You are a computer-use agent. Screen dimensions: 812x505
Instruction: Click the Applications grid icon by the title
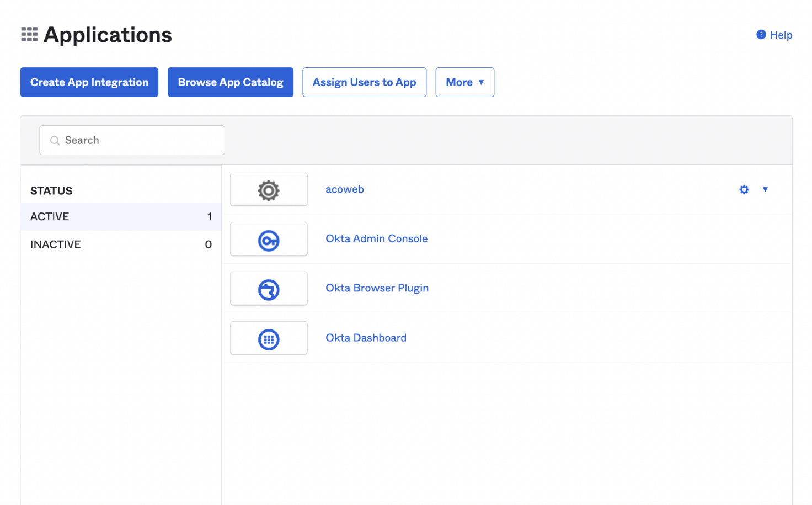tap(29, 34)
